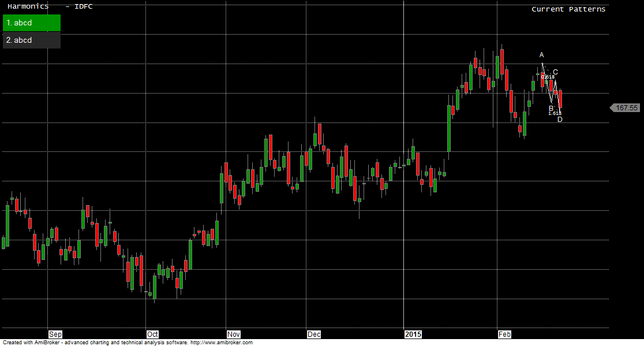
Task: Click the Nov label on time axis
Action: 234,334
